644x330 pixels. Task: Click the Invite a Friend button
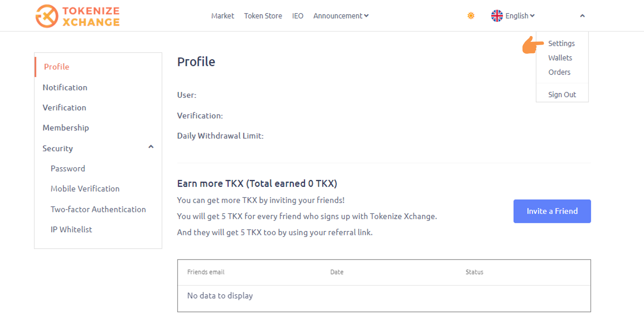(x=552, y=211)
